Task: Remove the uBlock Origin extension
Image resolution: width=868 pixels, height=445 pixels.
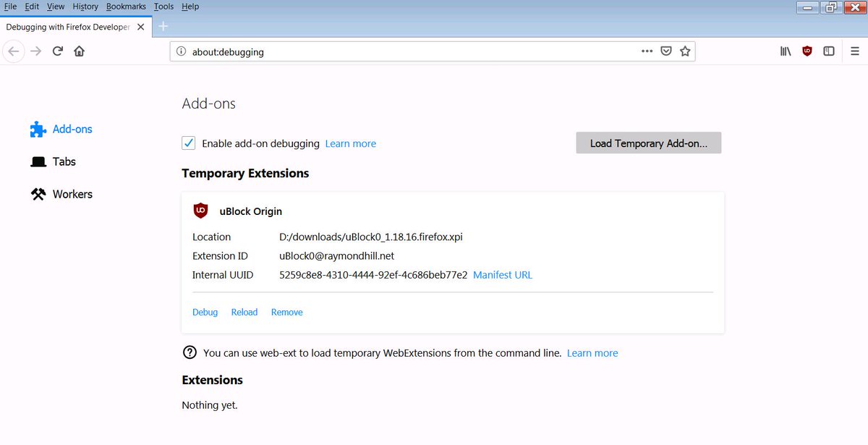Action: [x=287, y=312]
